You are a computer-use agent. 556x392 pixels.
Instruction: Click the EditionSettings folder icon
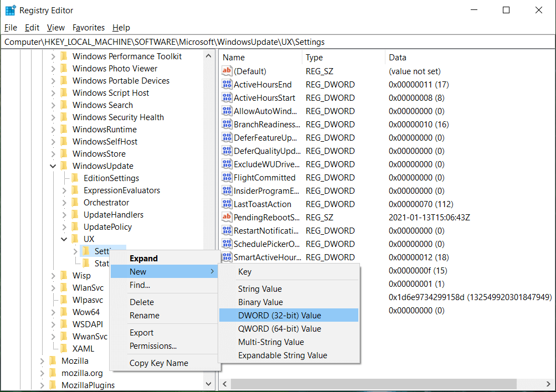tap(75, 178)
